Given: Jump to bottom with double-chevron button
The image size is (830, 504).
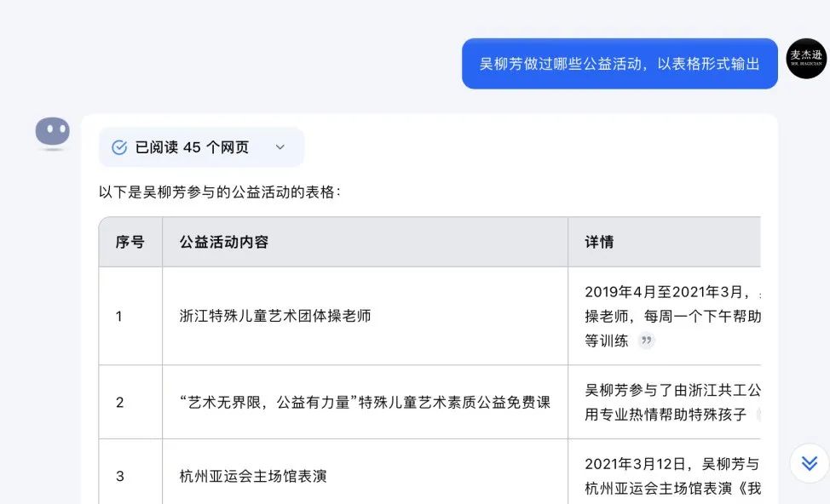Looking at the screenshot, I should [810, 463].
